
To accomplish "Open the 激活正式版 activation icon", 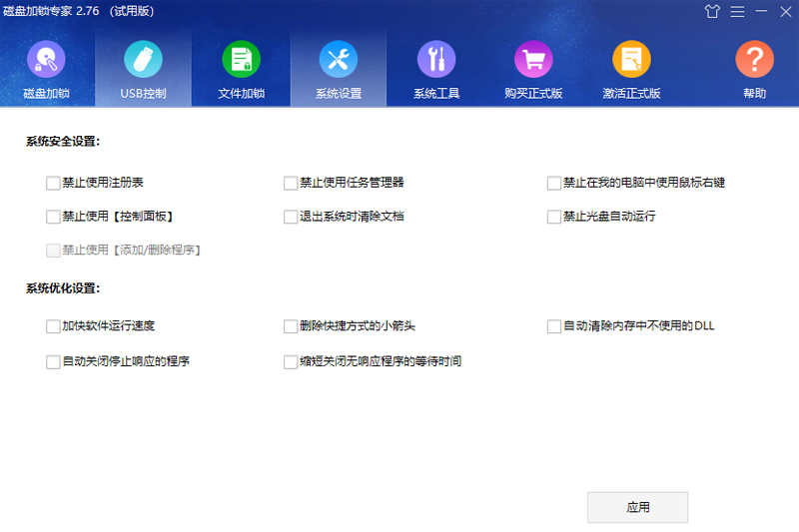I will tap(631, 60).
